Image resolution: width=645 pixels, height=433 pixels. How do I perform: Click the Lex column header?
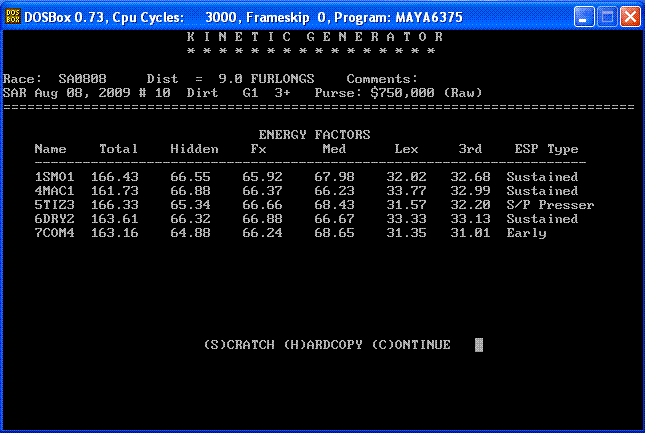(x=406, y=148)
